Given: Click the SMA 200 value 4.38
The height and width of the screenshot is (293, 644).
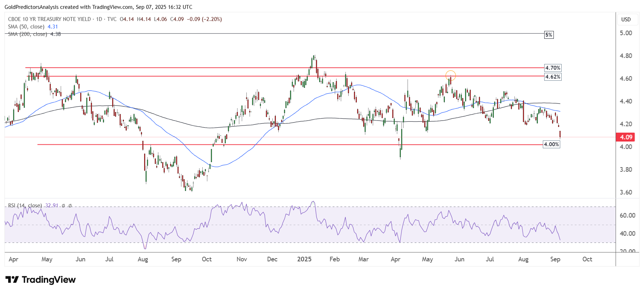Looking at the screenshot, I should point(56,34).
